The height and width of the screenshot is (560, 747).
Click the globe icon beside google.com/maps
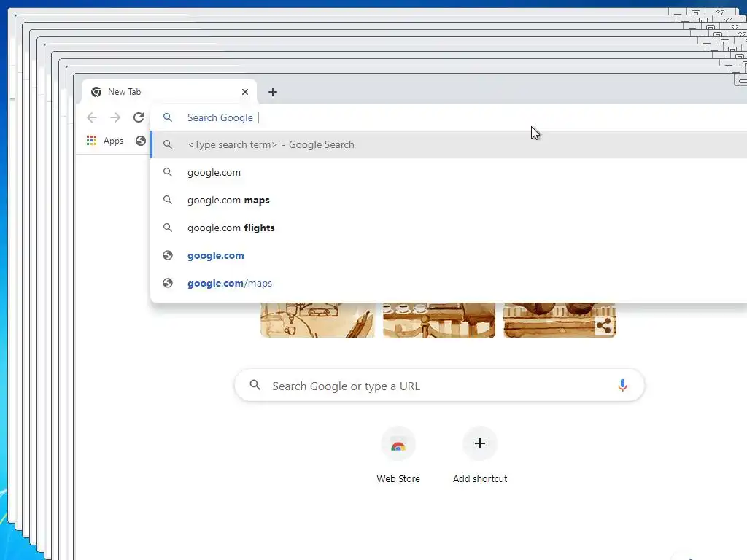click(x=168, y=283)
